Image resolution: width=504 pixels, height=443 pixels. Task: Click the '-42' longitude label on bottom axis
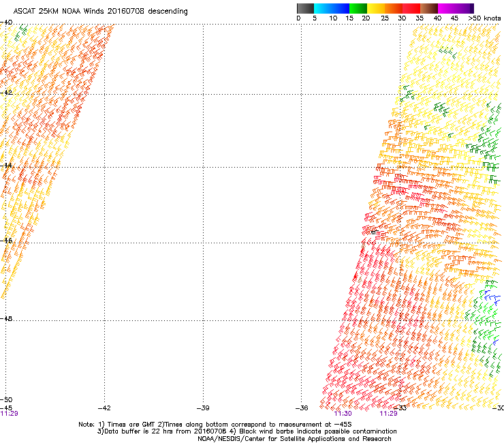[104, 408]
